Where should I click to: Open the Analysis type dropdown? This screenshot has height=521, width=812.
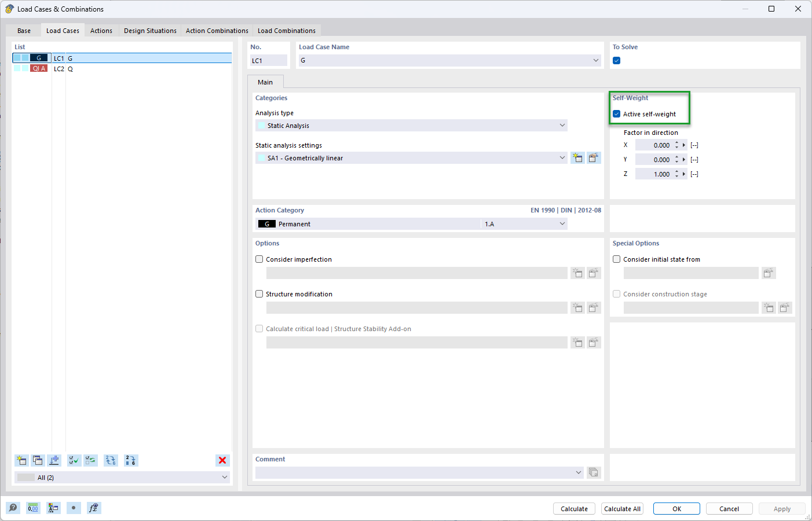(x=562, y=125)
